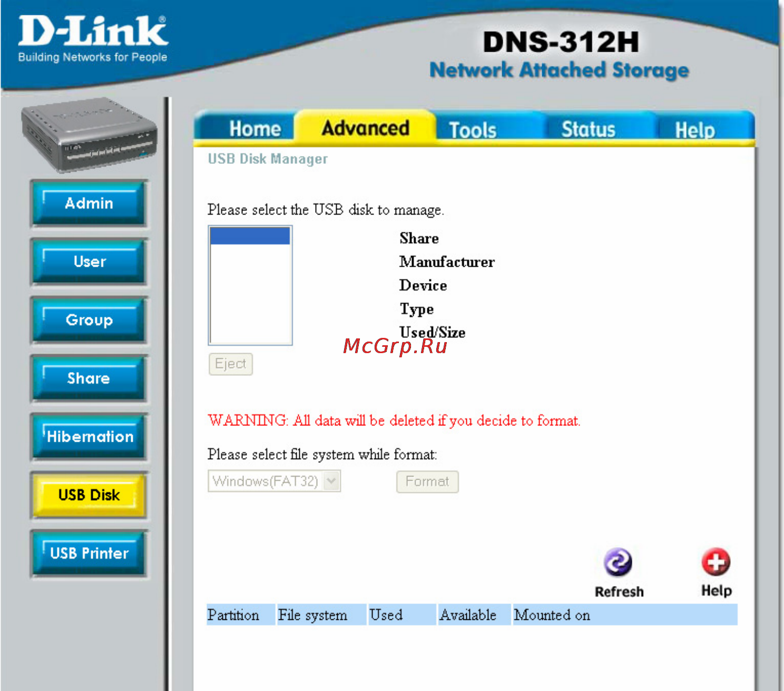Select the USB Disk sidebar button

point(89,495)
